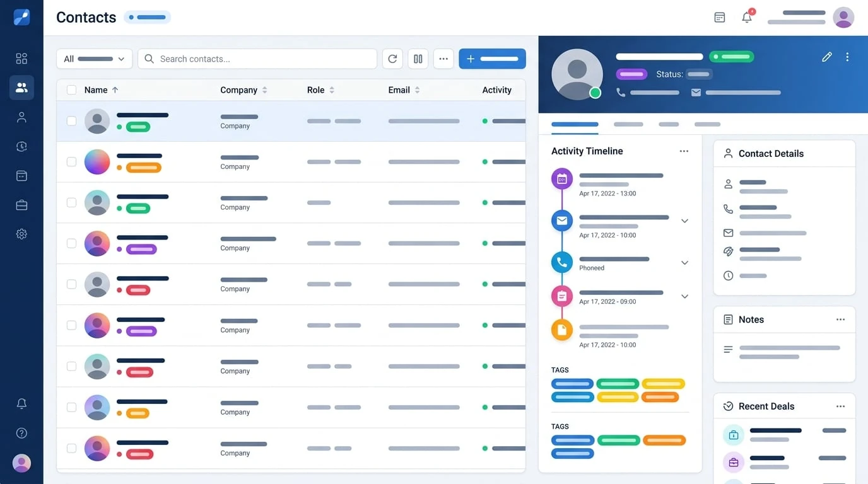This screenshot has width=868, height=484.
Task: Open the pink note event in timeline
Action: click(562, 296)
